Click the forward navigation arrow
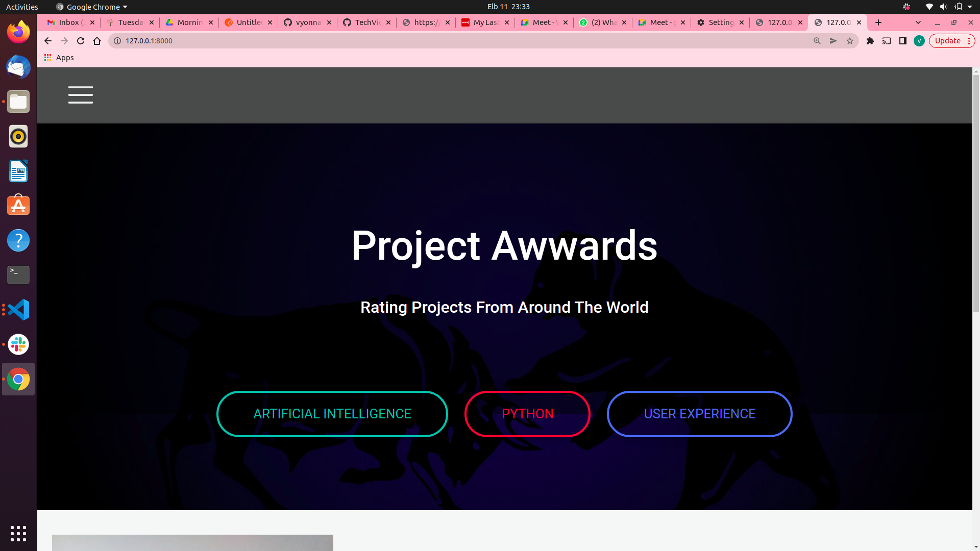 pyautogui.click(x=64, y=41)
